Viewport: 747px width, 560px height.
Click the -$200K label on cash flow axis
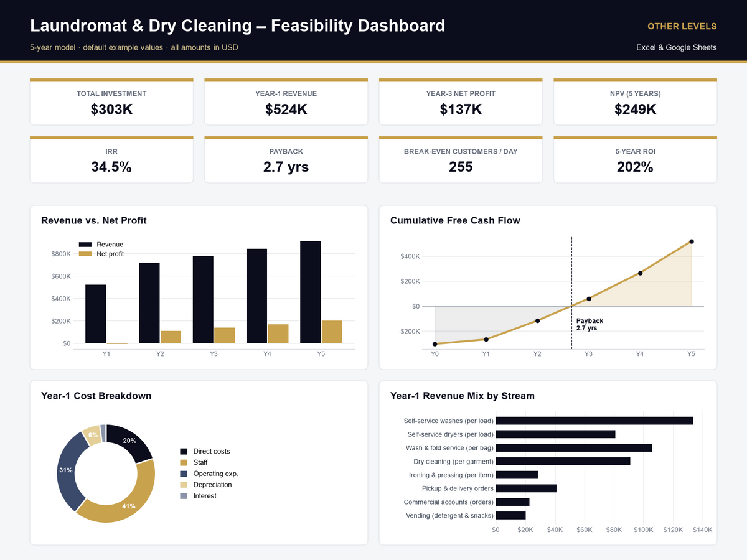(408, 331)
